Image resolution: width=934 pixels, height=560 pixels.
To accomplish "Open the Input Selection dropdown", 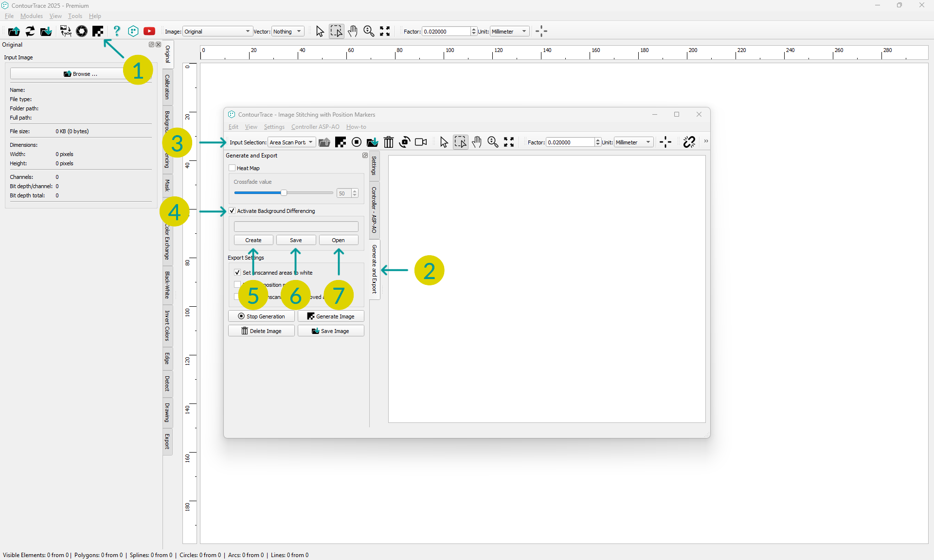I will click(x=292, y=142).
